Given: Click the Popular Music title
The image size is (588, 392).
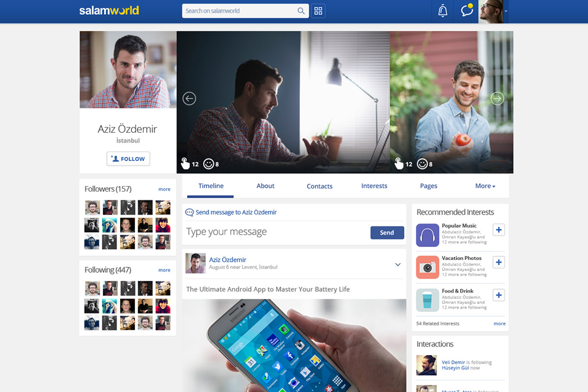Looking at the screenshot, I should click(x=459, y=226).
